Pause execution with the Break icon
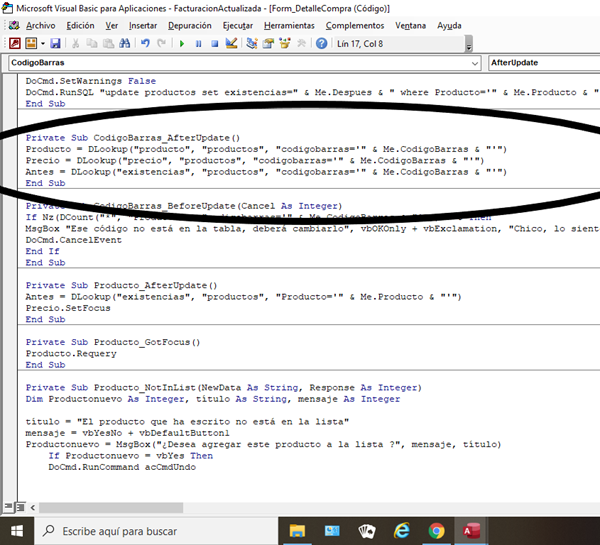Viewport: 600px width, 545px height. [199, 43]
